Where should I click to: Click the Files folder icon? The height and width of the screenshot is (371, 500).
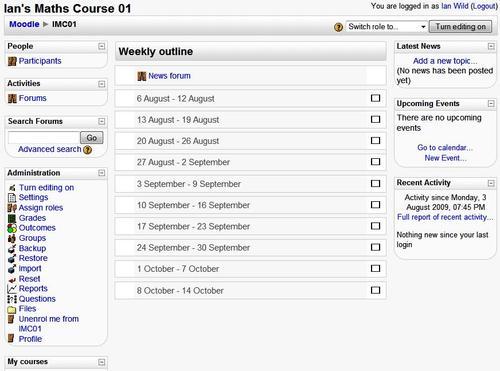pos(12,309)
